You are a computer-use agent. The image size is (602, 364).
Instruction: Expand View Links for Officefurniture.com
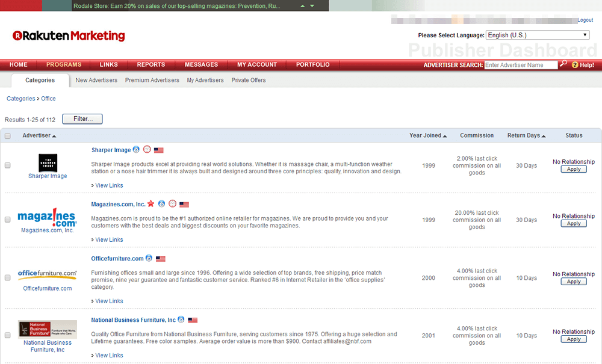pos(109,301)
